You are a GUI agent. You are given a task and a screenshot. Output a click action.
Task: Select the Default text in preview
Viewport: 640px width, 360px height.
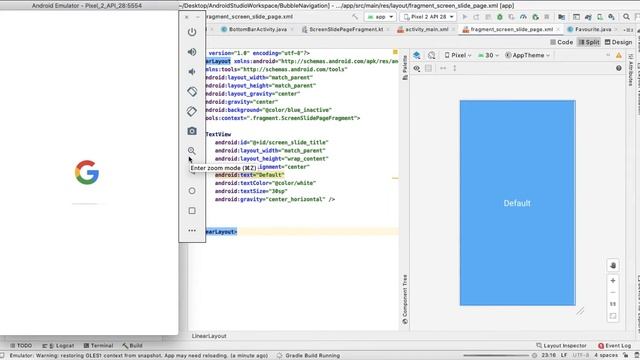click(x=517, y=203)
